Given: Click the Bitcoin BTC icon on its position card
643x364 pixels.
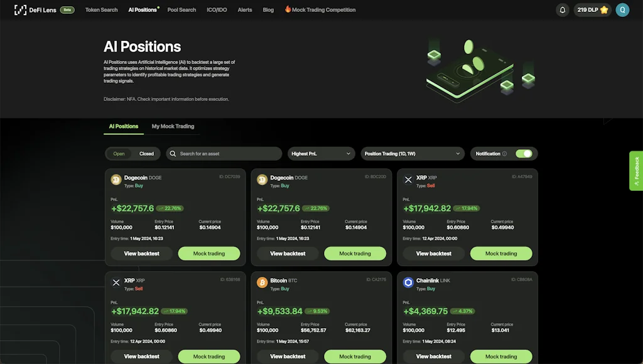Looking at the screenshot, I should click(262, 282).
